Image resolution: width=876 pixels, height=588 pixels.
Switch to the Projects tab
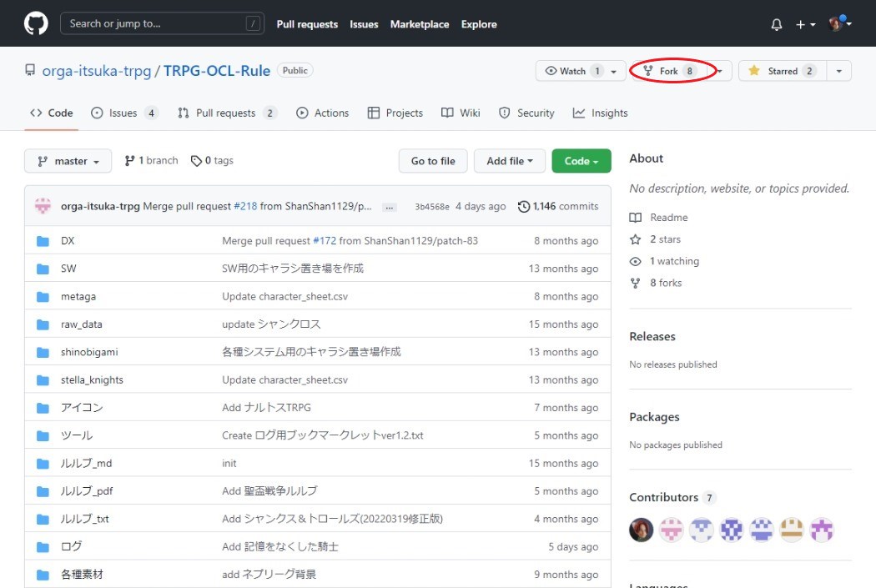(395, 113)
